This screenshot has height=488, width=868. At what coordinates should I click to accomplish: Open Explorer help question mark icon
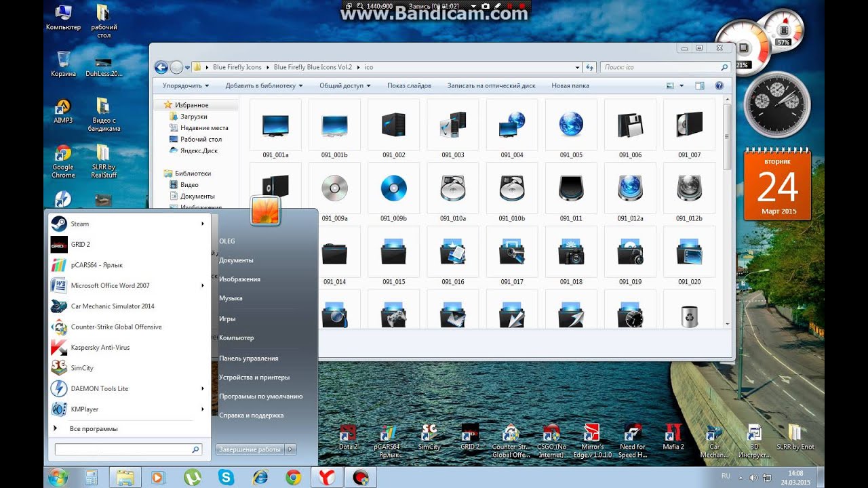(x=719, y=86)
